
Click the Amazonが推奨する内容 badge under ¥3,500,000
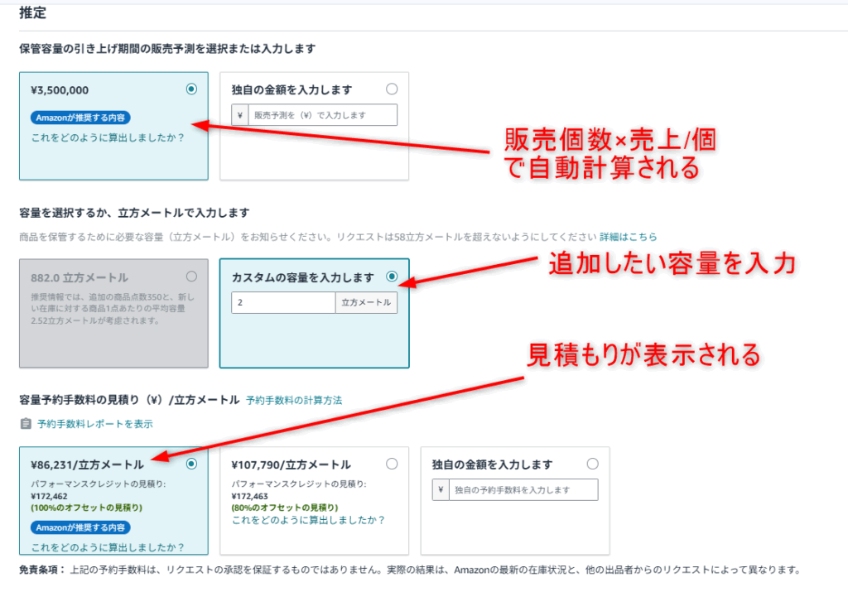pyautogui.click(x=81, y=118)
